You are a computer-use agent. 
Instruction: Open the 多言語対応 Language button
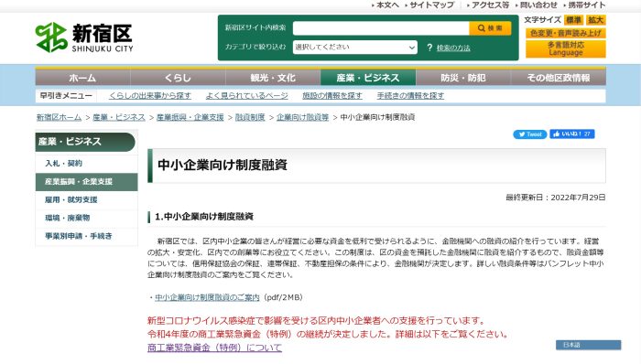[565, 49]
